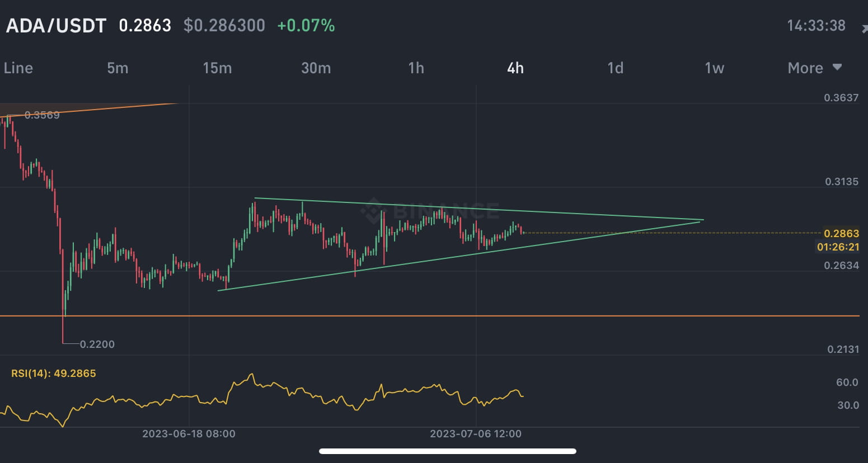Click the server clock showing 14:33:38

point(816,25)
